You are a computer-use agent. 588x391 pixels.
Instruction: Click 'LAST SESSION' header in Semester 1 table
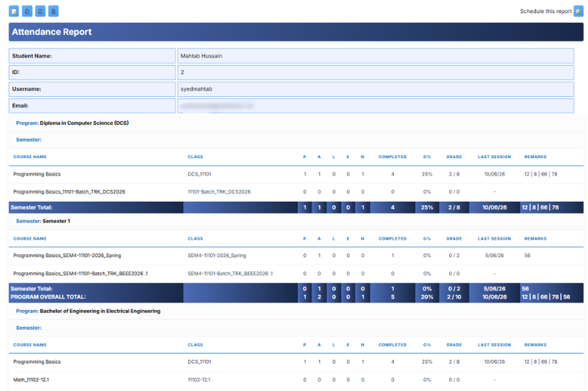[494, 238]
